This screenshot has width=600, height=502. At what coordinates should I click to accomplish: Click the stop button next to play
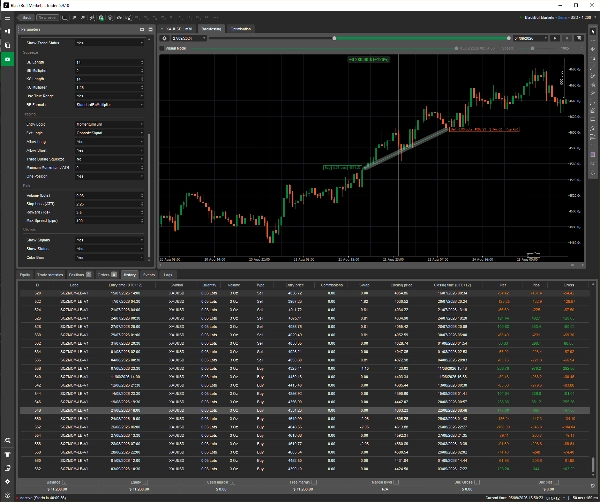tap(567, 38)
